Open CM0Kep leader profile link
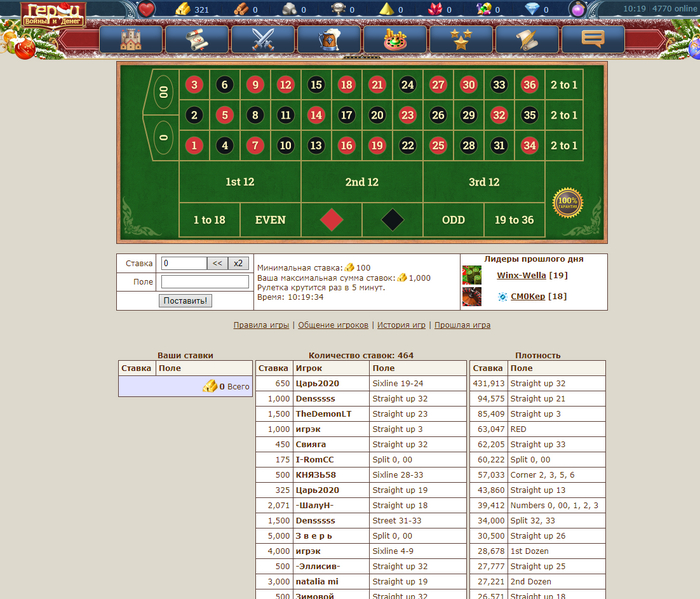 [528, 296]
